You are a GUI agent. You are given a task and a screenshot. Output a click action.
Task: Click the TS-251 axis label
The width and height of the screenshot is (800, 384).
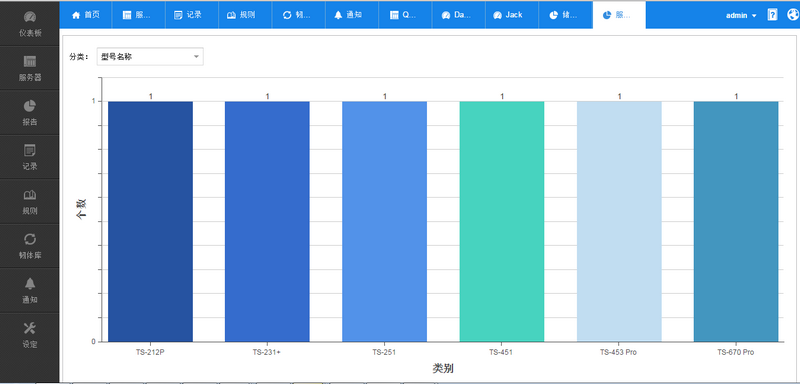tap(384, 352)
